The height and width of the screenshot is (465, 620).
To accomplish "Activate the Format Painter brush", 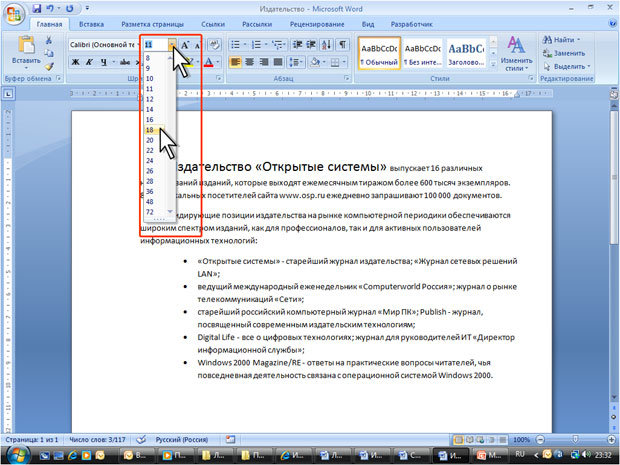I will coord(49,66).
